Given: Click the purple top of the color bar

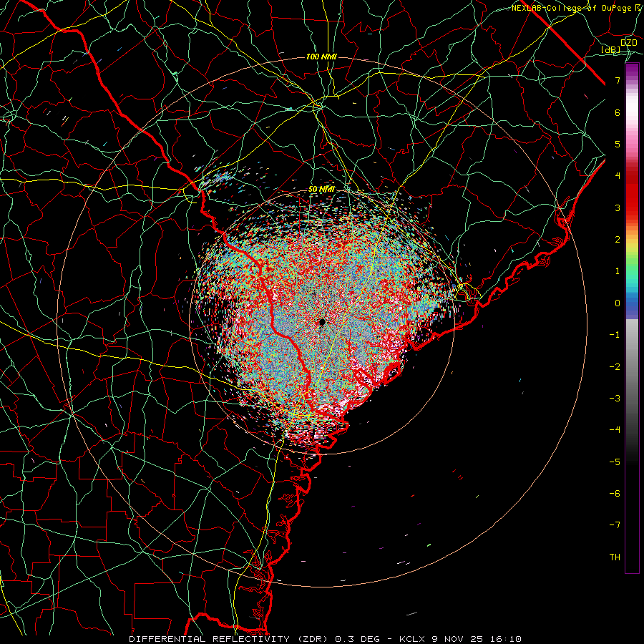Looking at the screenshot, I should 632,69.
